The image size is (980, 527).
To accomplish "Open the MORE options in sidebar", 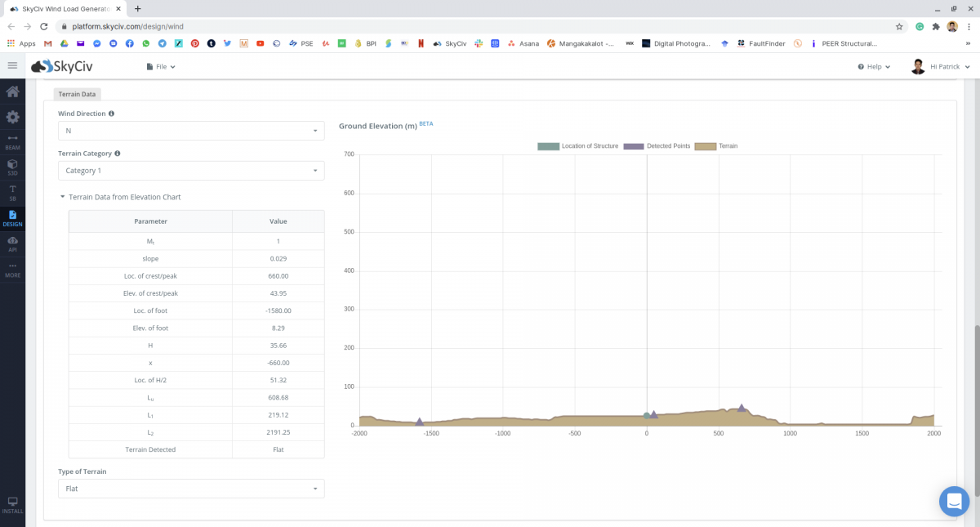I will pyautogui.click(x=12, y=270).
